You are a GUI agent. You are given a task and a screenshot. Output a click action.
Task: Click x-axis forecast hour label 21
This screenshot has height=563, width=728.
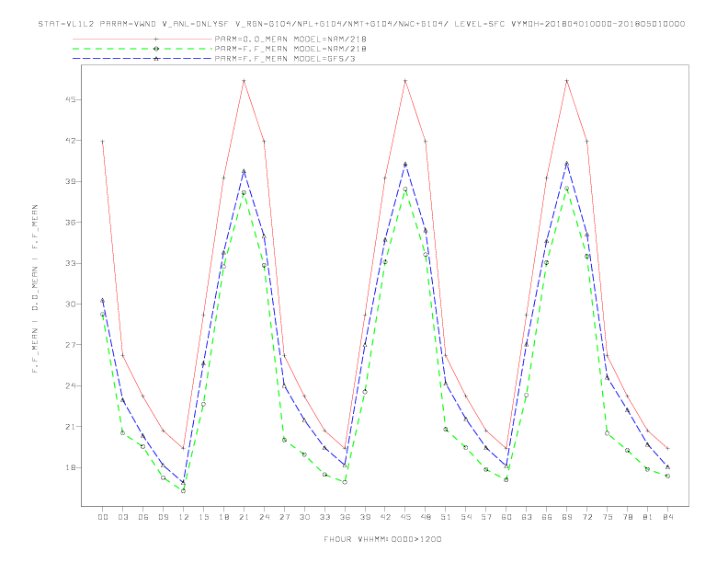(244, 517)
